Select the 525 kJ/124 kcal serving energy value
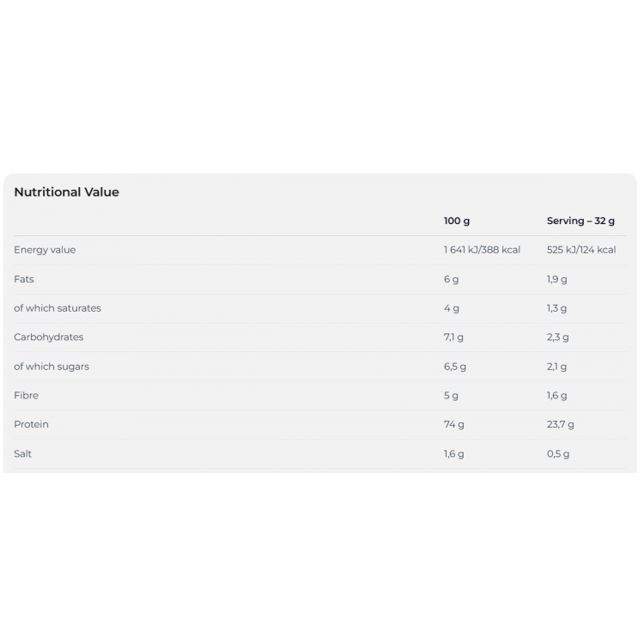644x644 pixels. [x=581, y=250]
